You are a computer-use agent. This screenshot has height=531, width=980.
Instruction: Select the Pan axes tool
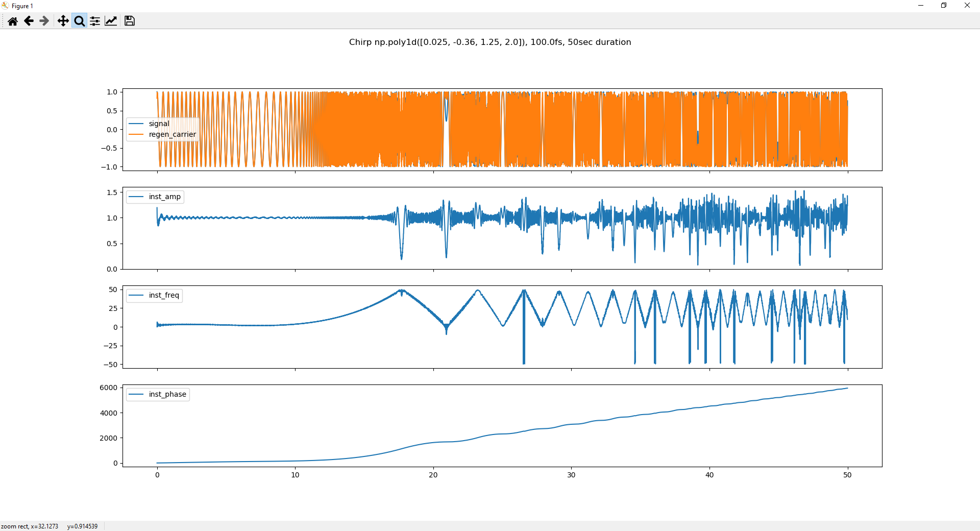coord(63,21)
